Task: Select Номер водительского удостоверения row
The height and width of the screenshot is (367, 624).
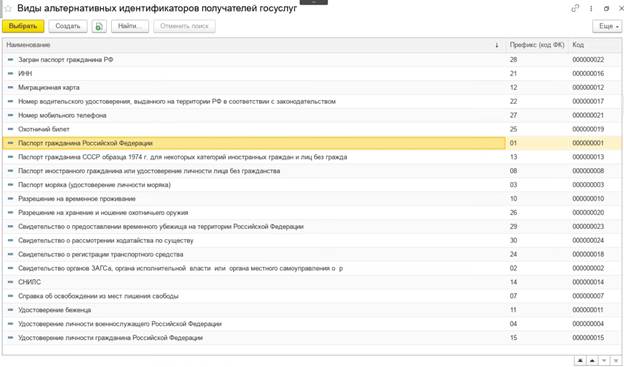Action: [x=312, y=102]
